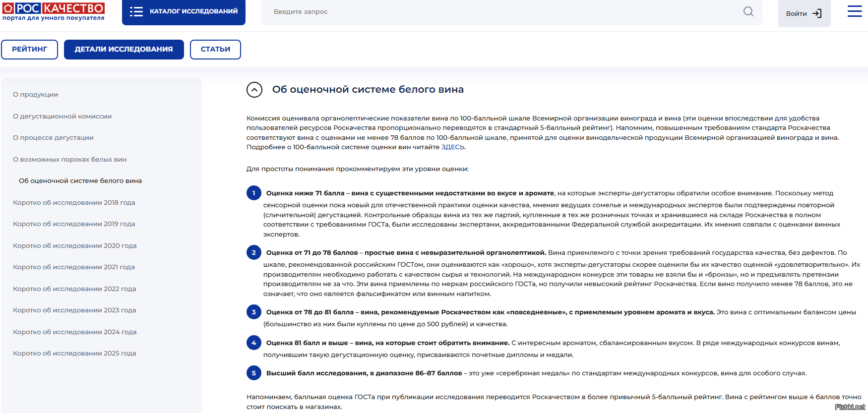Click the text Высший балл исследования
The height and width of the screenshot is (413, 868).
316,373
